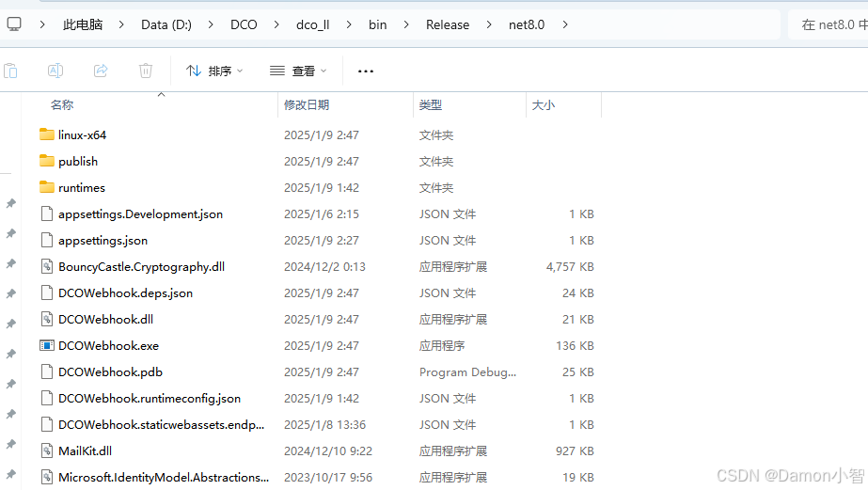The height and width of the screenshot is (490, 868).
Task: Navigate to 此电脑 in breadcrumb
Action: [83, 24]
